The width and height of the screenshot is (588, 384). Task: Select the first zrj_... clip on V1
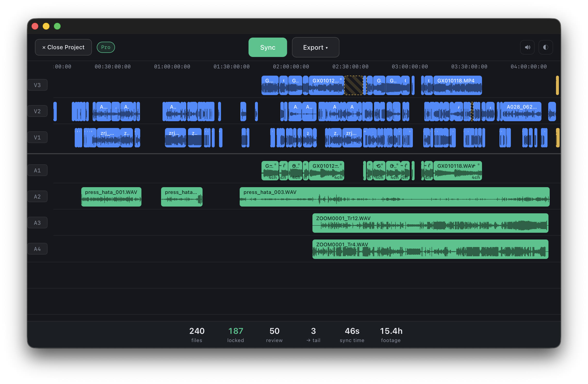click(x=108, y=138)
